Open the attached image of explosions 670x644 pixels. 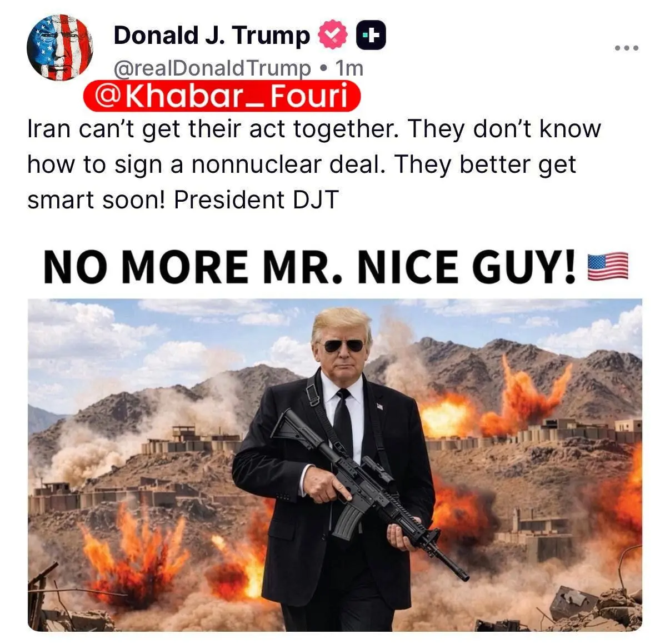pyautogui.click(x=335, y=465)
